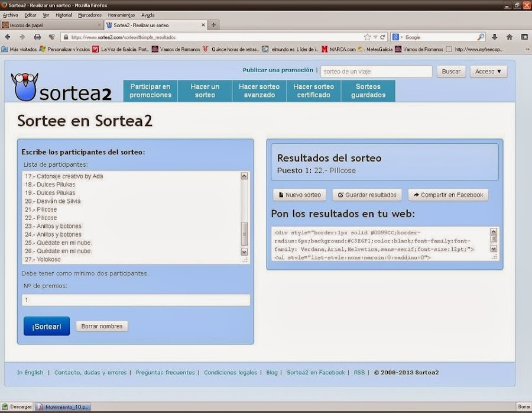The width and height of the screenshot is (532, 413).
Task: Click the Nuevo sorteo button
Action: (x=300, y=195)
